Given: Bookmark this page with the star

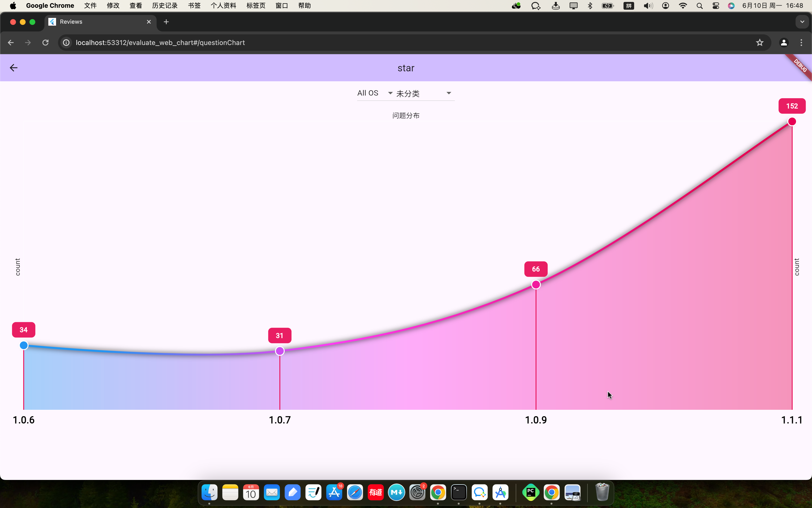Looking at the screenshot, I should click(x=760, y=43).
